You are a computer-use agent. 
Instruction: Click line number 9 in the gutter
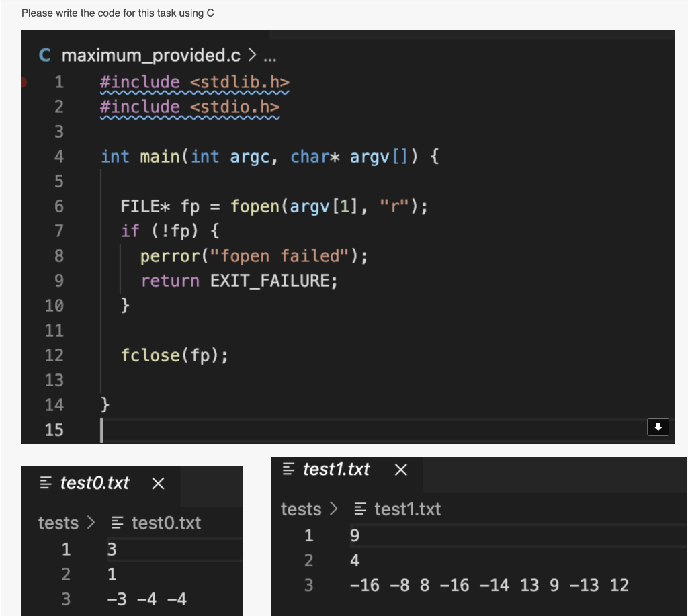coord(58,281)
